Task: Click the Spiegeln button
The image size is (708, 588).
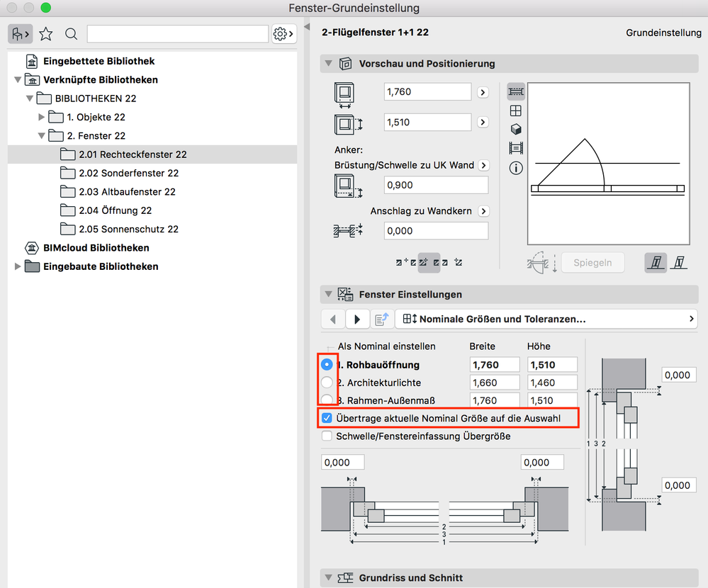Action: click(592, 263)
